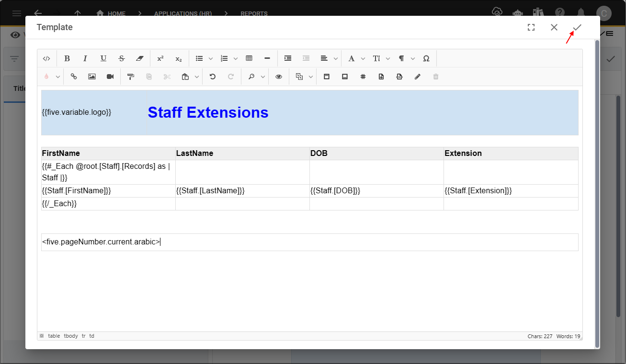Open preview with the eye icon
This screenshot has height=364, width=626.
(x=279, y=77)
